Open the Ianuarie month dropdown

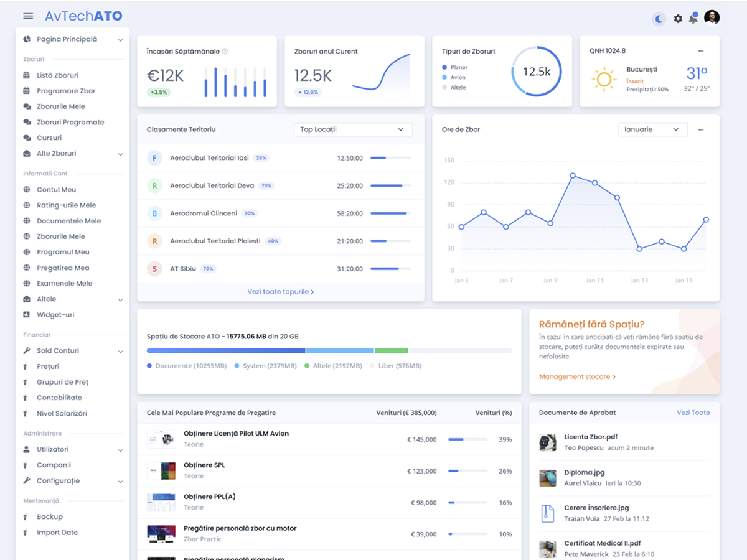(652, 129)
